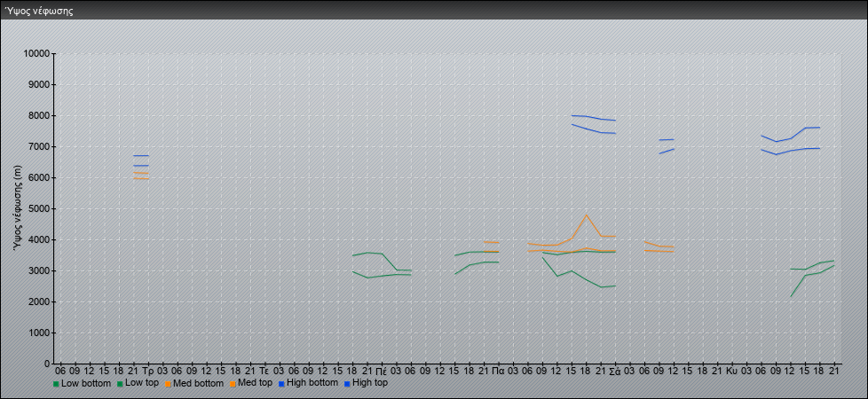This screenshot has height=399, width=868.
Task: Click the 'Κυ' day label on x-axis
Action: 732,371
